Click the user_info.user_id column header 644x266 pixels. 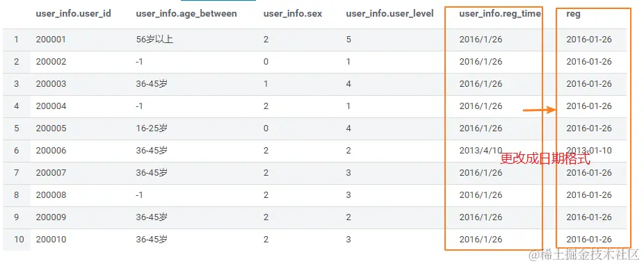73,13
